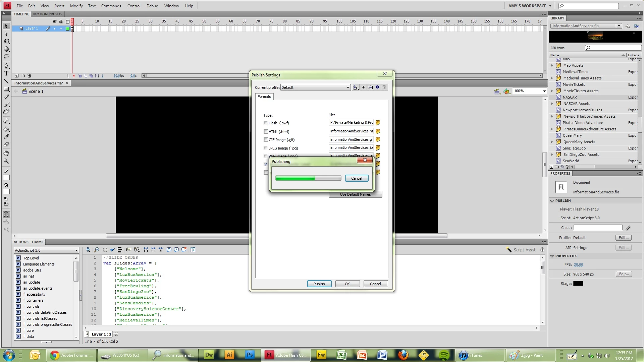Select the Eraser tool
Viewport: 644px width, 362px height.
6,145
